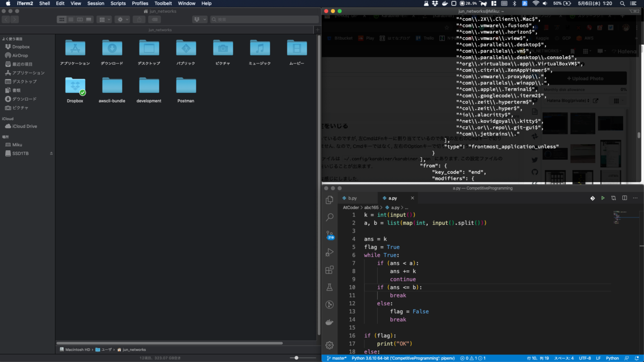Click Macintosh HD in the Finder path bar
The height and width of the screenshot is (362, 644).
point(75,350)
